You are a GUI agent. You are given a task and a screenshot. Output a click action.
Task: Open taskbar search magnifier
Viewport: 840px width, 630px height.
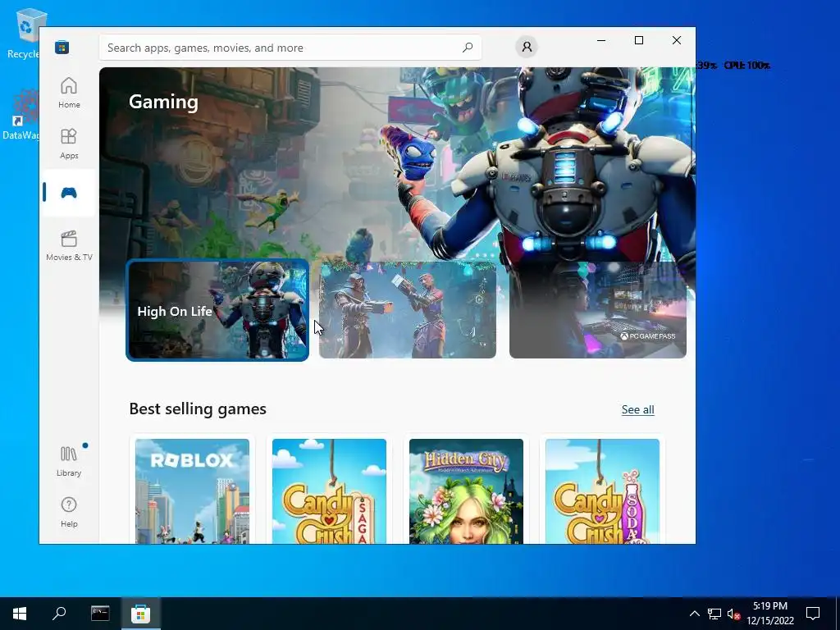pos(59,614)
